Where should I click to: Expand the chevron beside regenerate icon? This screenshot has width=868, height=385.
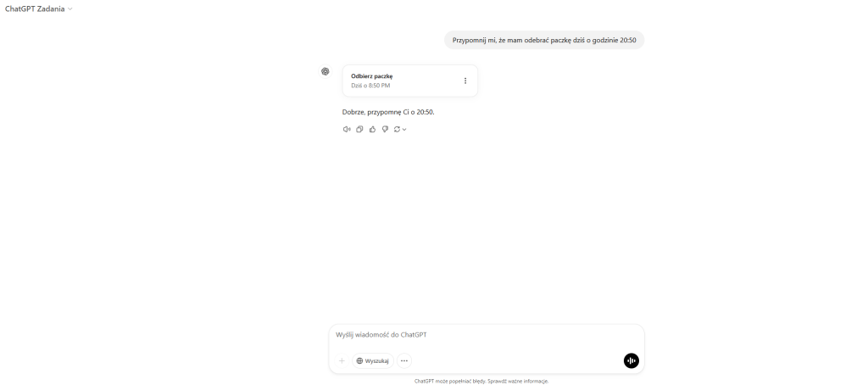coord(404,129)
